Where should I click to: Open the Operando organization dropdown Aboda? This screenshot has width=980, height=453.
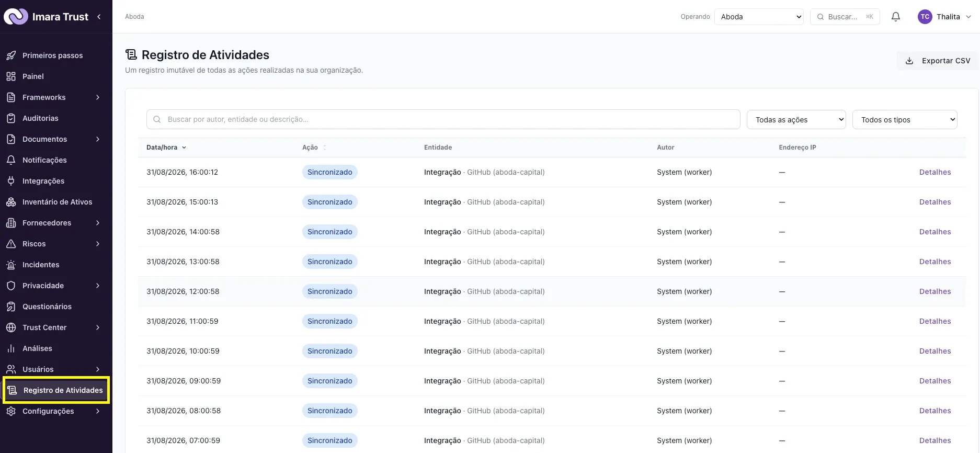pos(759,17)
